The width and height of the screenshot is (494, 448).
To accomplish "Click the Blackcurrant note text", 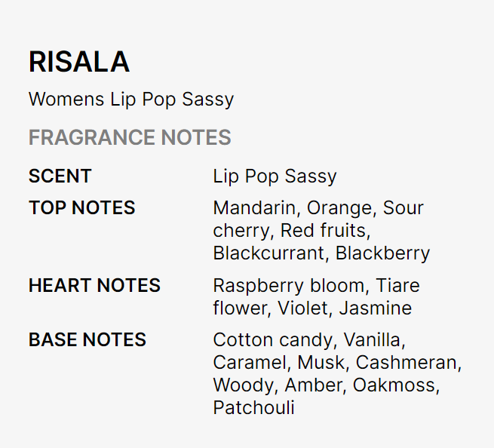I will tap(270, 253).
